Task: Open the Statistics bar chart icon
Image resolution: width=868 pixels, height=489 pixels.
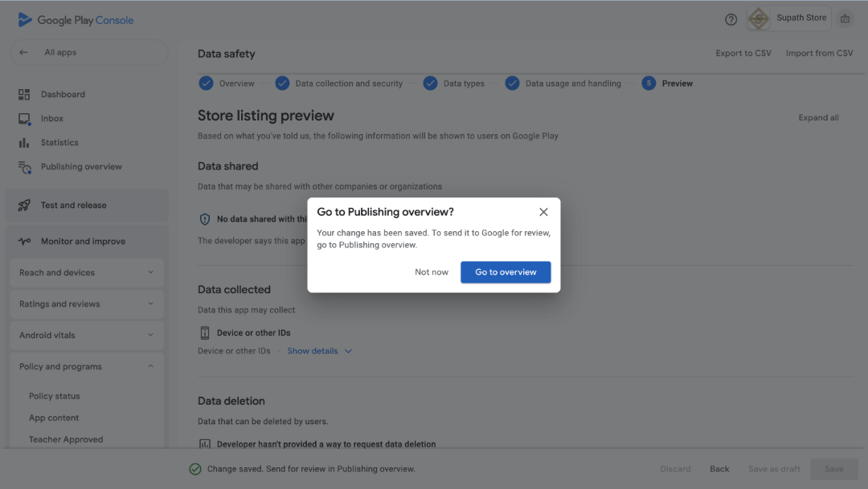Action: click(x=24, y=143)
